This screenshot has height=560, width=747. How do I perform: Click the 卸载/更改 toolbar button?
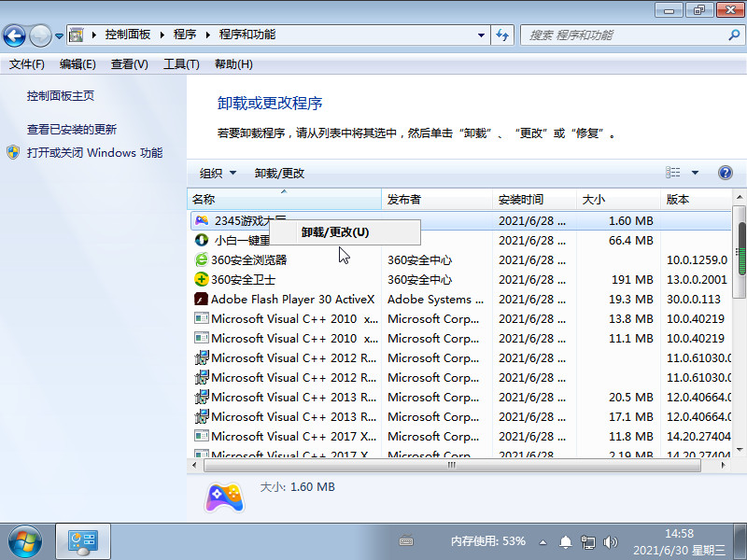(279, 173)
